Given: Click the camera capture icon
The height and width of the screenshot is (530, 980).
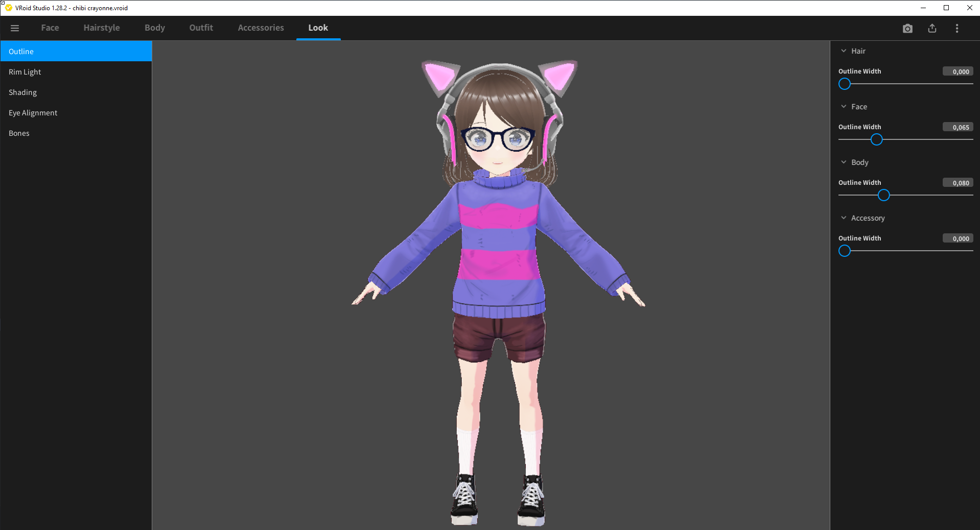Looking at the screenshot, I should coord(907,29).
